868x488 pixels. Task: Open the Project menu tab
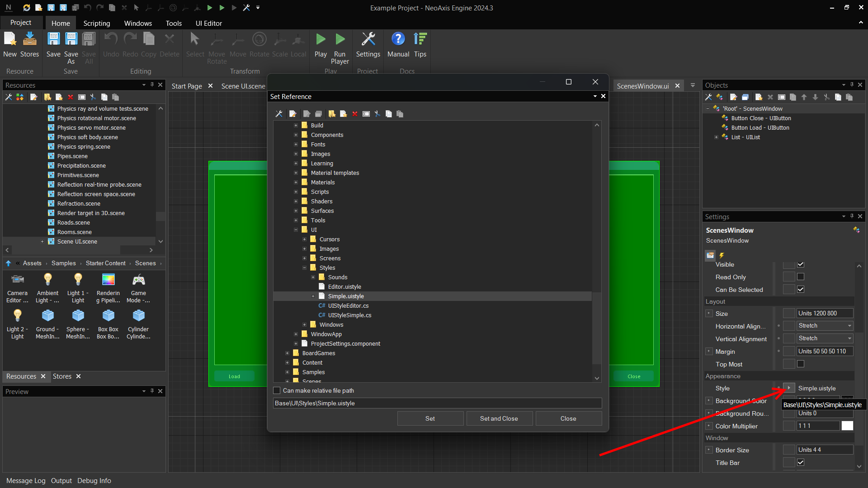coord(21,23)
